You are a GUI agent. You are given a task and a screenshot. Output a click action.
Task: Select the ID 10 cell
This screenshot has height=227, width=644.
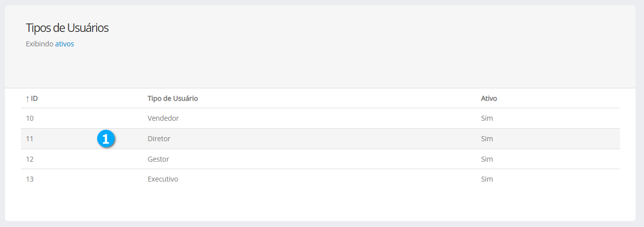pos(30,119)
